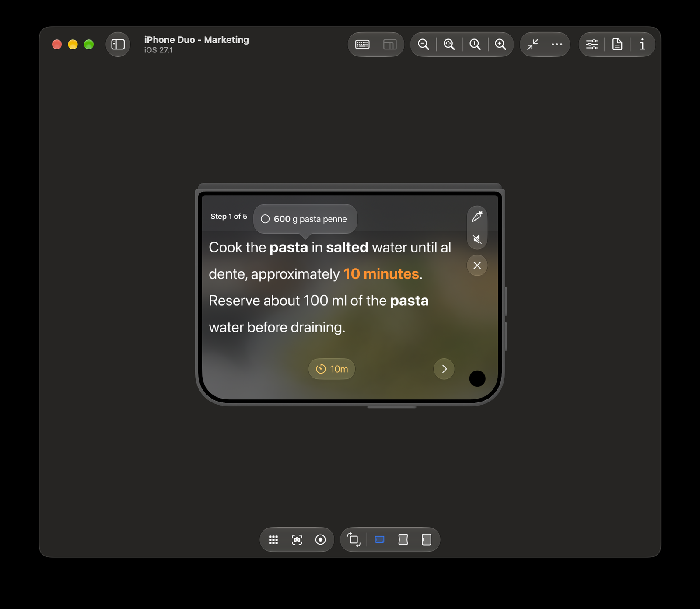Viewport: 700px width, 609px height.
Task: Click the keyboard icon in the toolbar
Action: tap(362, 44)
